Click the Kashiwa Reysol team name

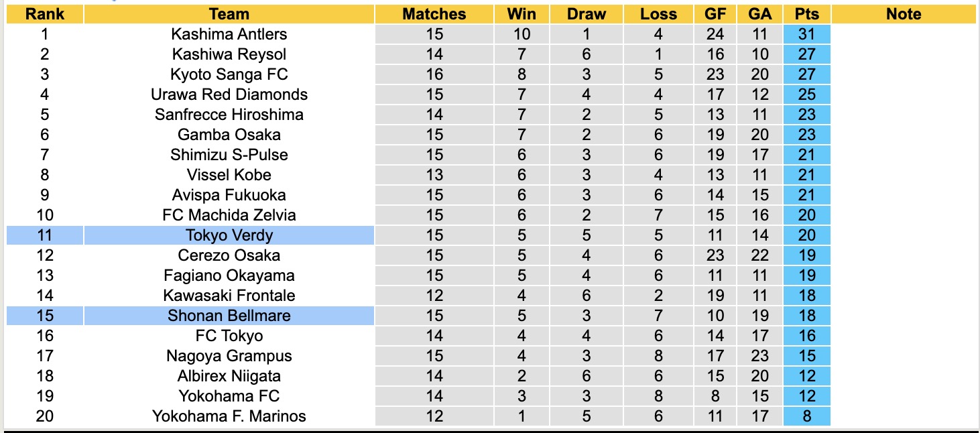(229, 54)
